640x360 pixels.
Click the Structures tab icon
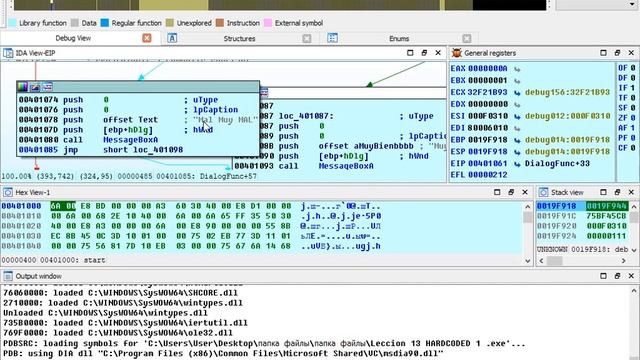(x=172, y=38)
